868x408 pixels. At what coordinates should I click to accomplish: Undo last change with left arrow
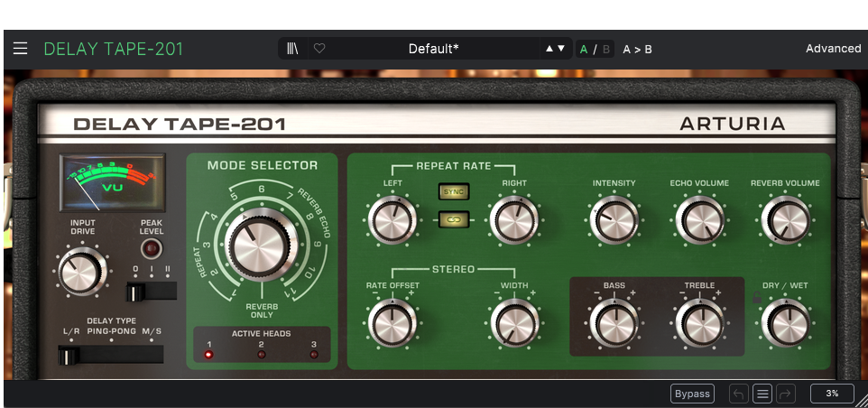[x=738, y=394]
